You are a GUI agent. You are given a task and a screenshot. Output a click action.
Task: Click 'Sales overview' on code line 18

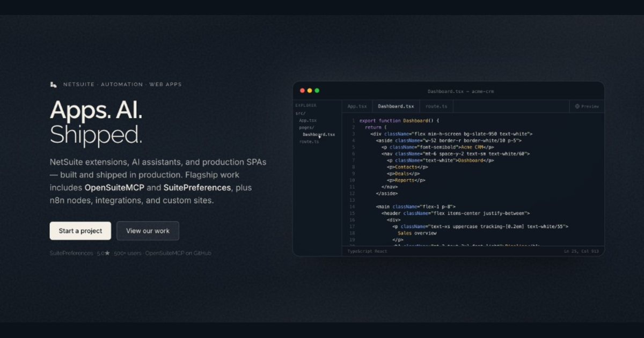point(417,233)
